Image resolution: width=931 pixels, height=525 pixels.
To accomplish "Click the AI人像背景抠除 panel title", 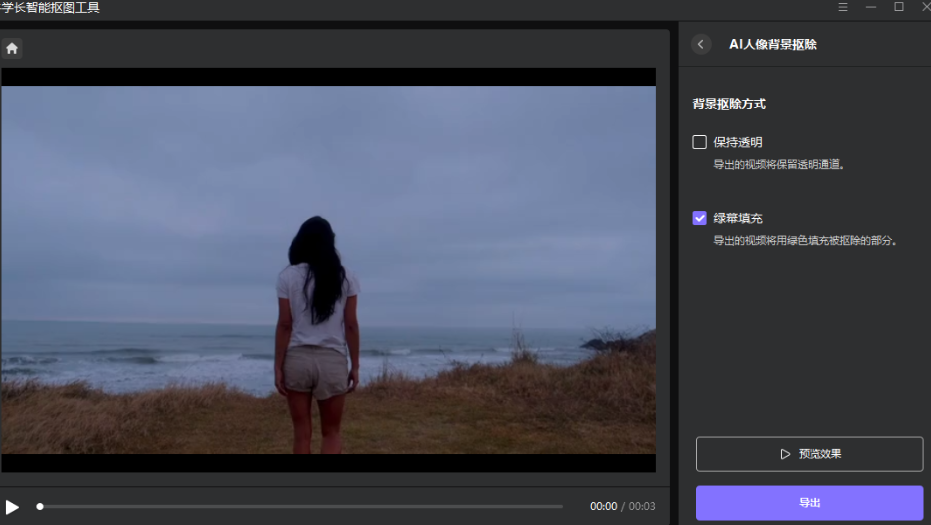I will coord(773,44).
